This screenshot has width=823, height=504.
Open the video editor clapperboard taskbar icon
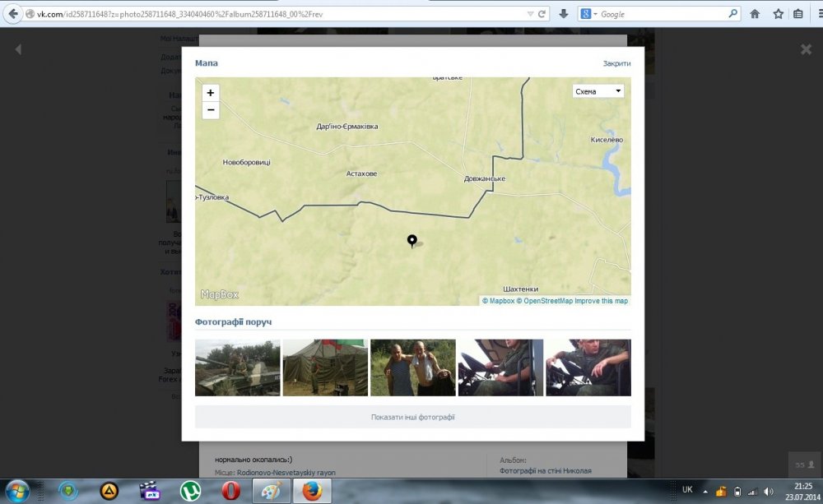point(150,492)
